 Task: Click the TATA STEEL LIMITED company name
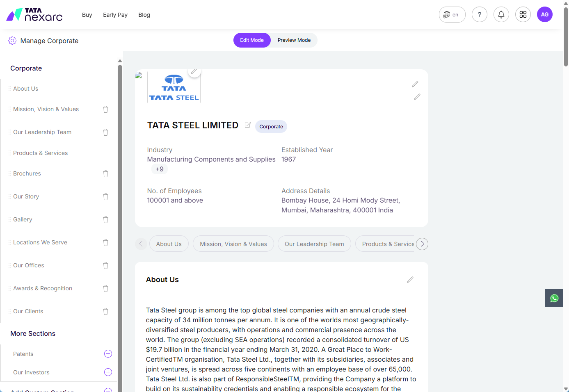[193, 125]
